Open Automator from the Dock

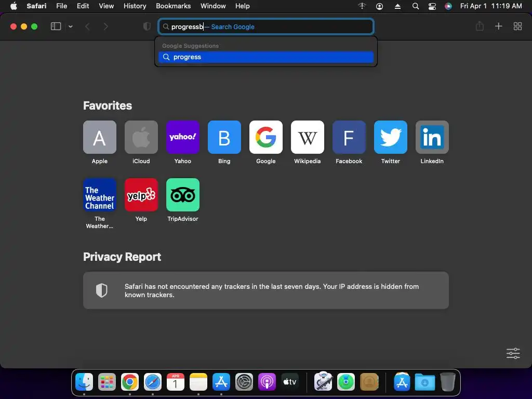pos(323,382)
